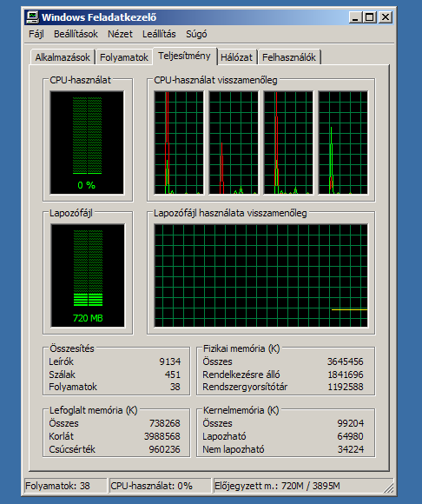Close the Windows Feladatkezelő window

coord(385,17)
